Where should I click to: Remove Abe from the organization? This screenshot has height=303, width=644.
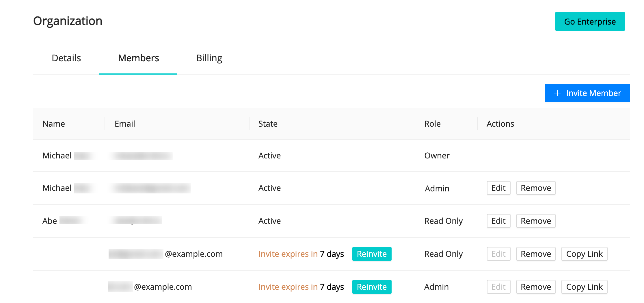tap(536, 221)
